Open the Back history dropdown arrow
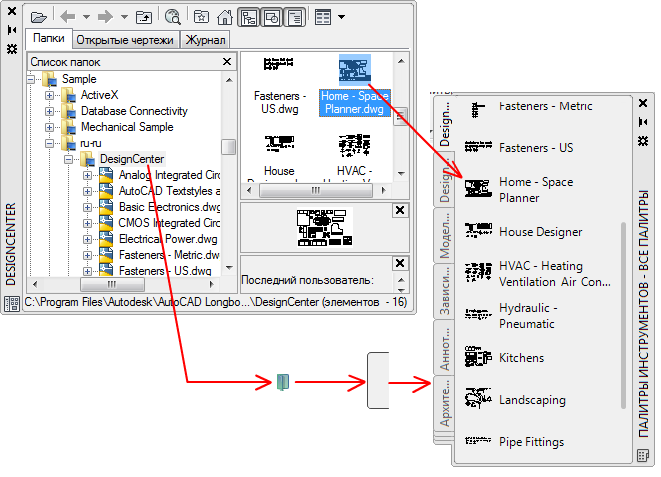661x477 pixels. point(86,17)
